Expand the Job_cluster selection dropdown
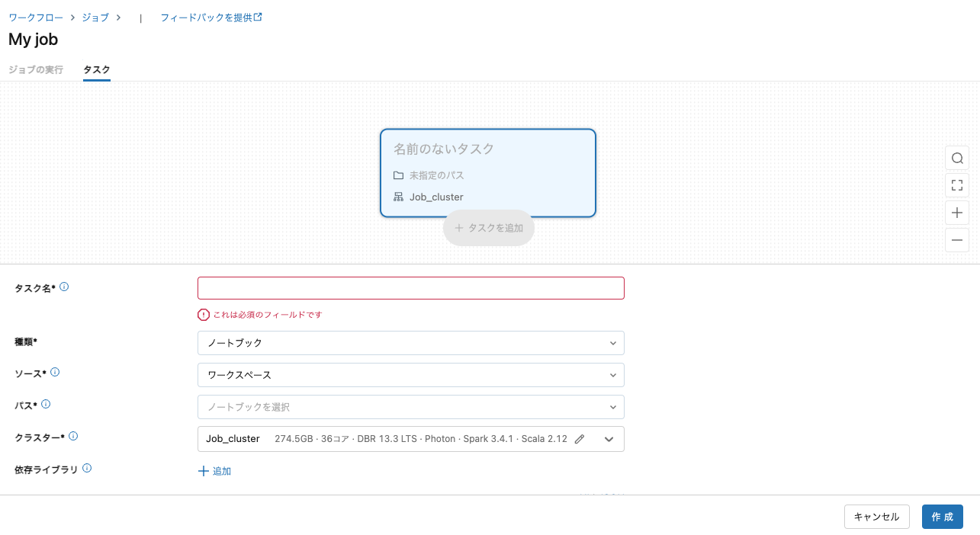 [609, 439]
